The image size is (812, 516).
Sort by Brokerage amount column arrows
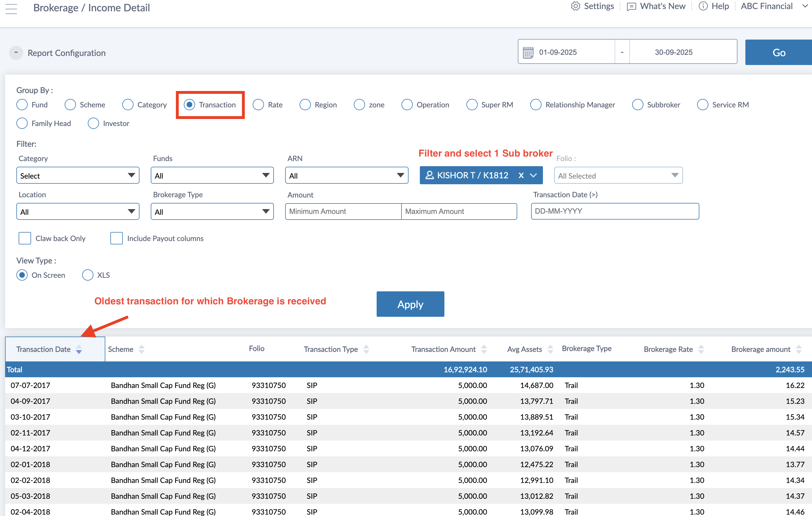click(x=798, y=349)
